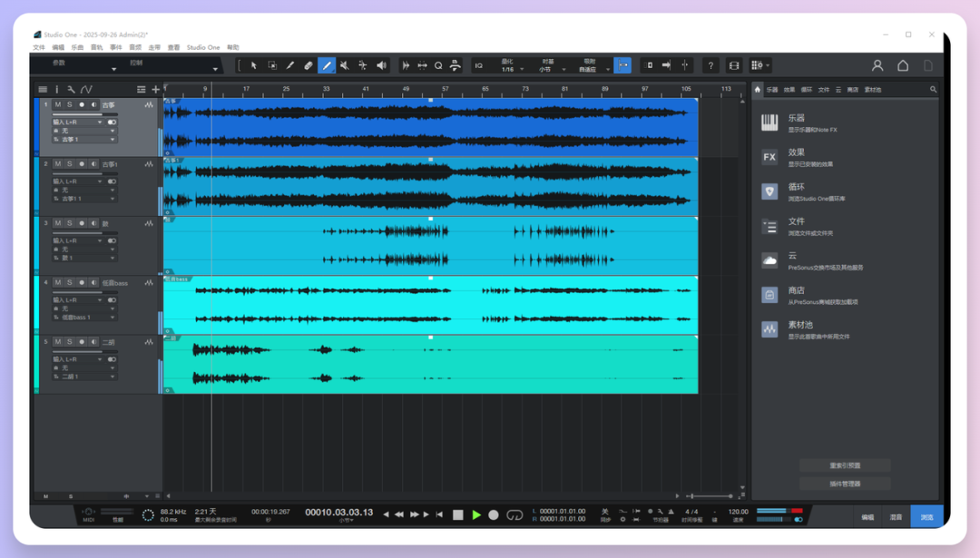Open the 混音 mixer panel button
This screenshot has height=558, width=980.
897,517
